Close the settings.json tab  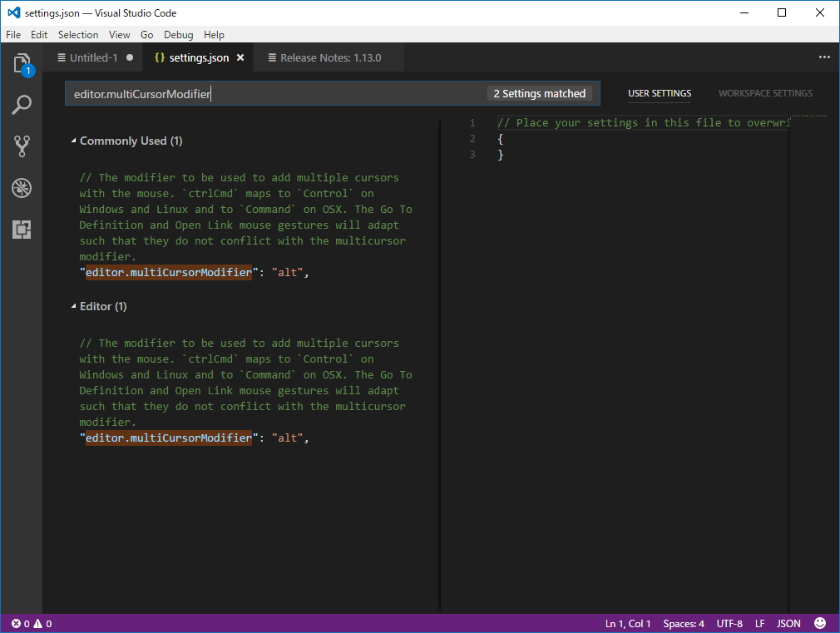pyautogui.click(x=240, y=57)
